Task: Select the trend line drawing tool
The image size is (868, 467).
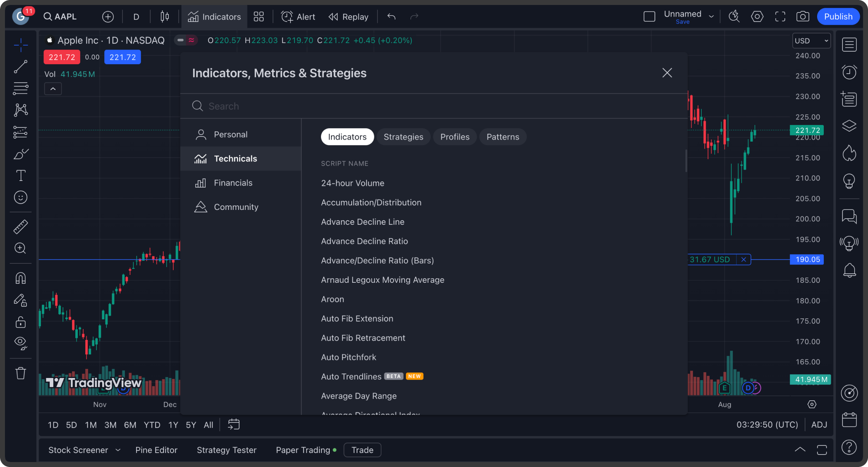Action: pyautogui.click(x=21, y=67)
